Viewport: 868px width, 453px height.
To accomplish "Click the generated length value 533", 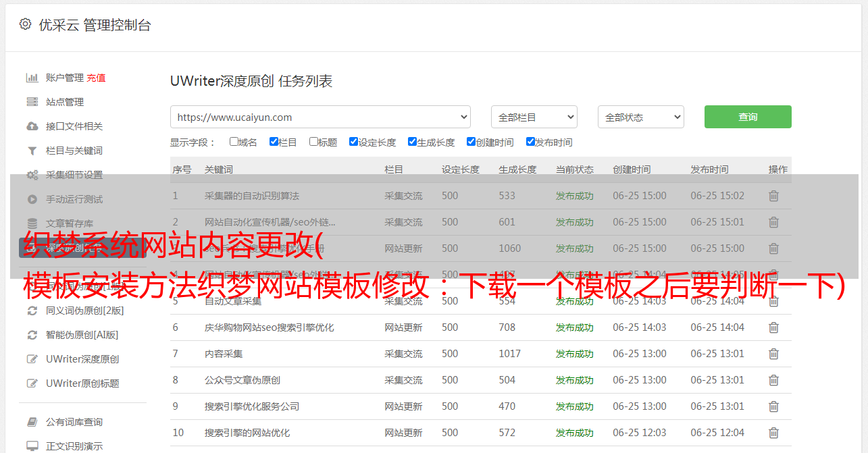I will tap(507, 196).
